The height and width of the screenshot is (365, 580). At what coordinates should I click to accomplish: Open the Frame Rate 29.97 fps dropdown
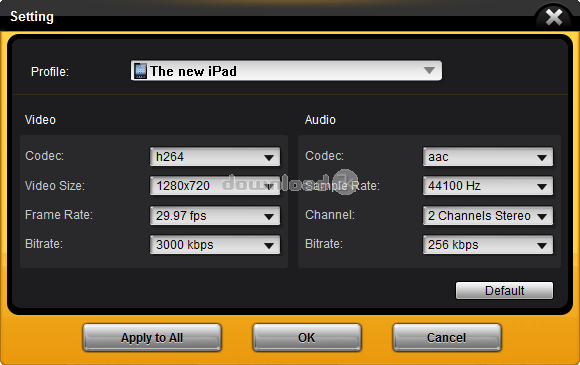coord(215,216)
